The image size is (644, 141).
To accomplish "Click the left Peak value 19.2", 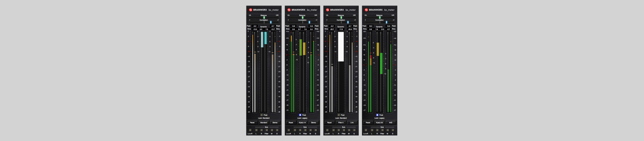I will [370, 26].
